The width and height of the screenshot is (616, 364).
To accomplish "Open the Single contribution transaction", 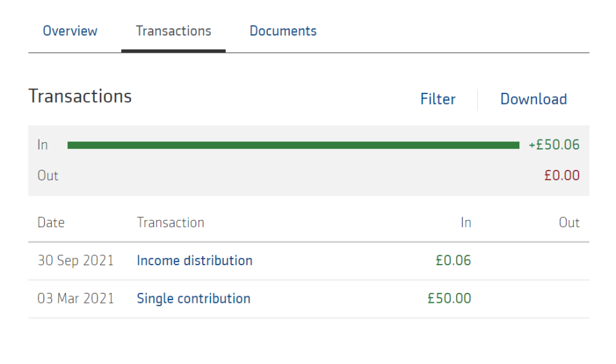I will (193, 299).
